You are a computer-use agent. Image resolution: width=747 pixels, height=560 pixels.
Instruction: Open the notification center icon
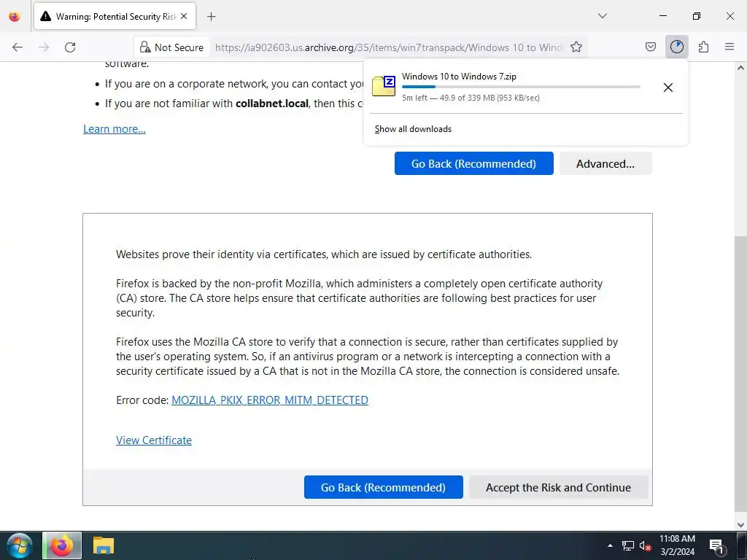(716, 545)
